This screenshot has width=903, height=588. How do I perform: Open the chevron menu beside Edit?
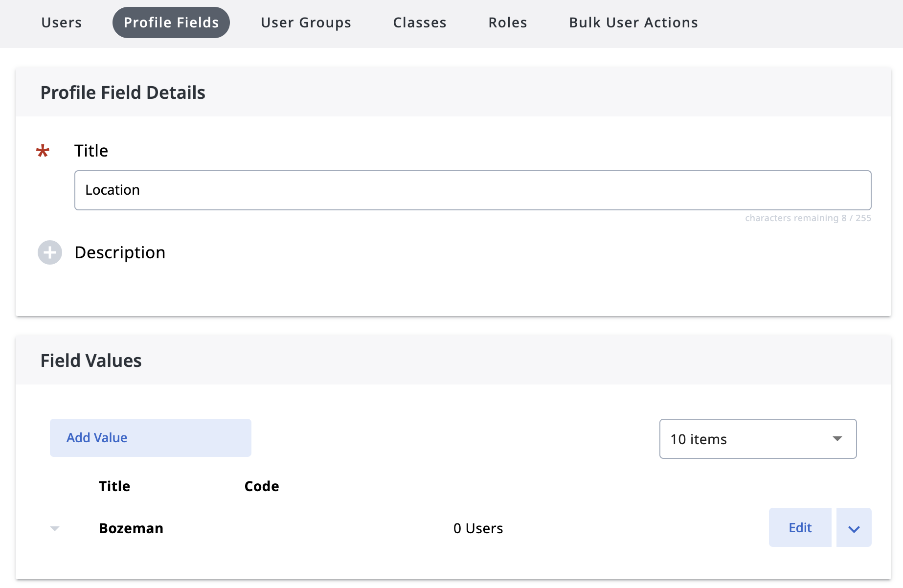(854, 527)
